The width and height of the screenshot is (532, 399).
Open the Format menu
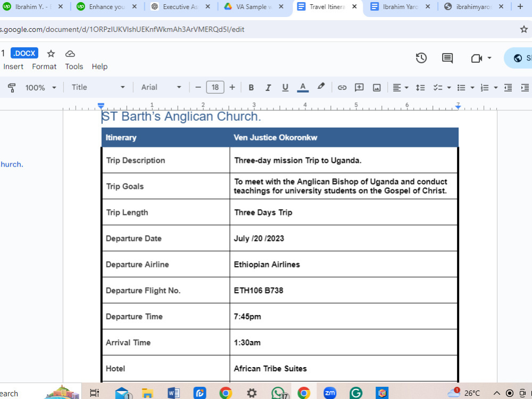(44, 66)
